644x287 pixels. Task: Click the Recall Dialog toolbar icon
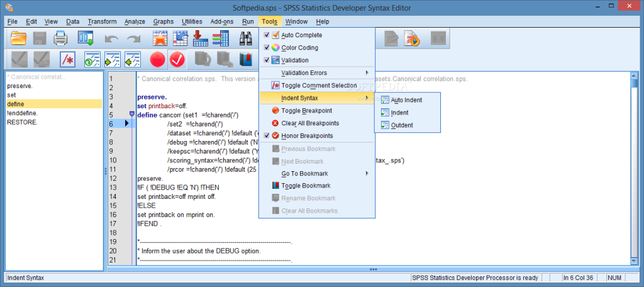86,38
